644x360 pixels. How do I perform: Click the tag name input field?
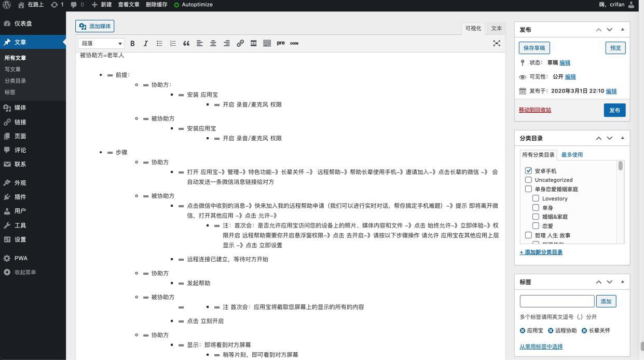[x=557, y=301]
